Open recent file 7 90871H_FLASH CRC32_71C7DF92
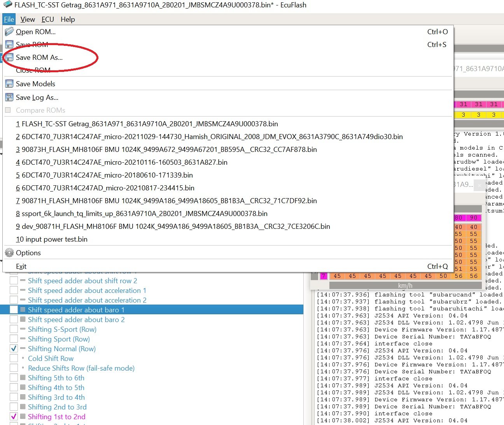 coord(228,200)
